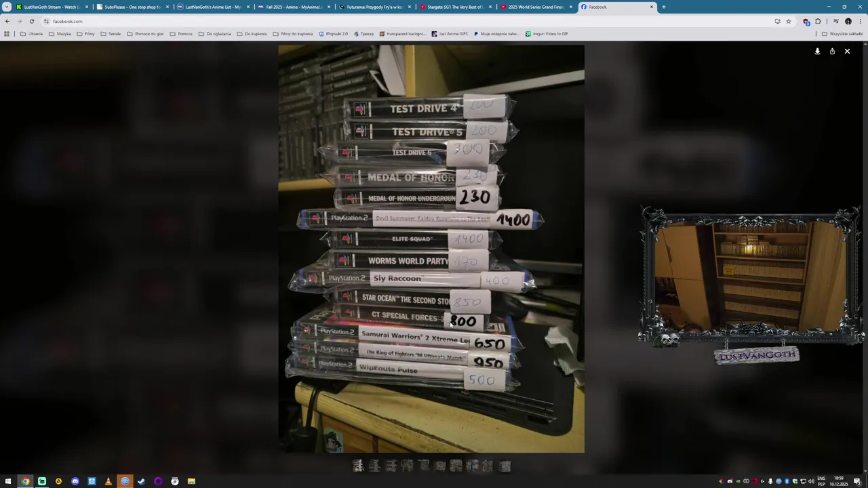Open the Just Anime GIFS bookmark
This screenshot has width=868, height=488.
(450, 33)
